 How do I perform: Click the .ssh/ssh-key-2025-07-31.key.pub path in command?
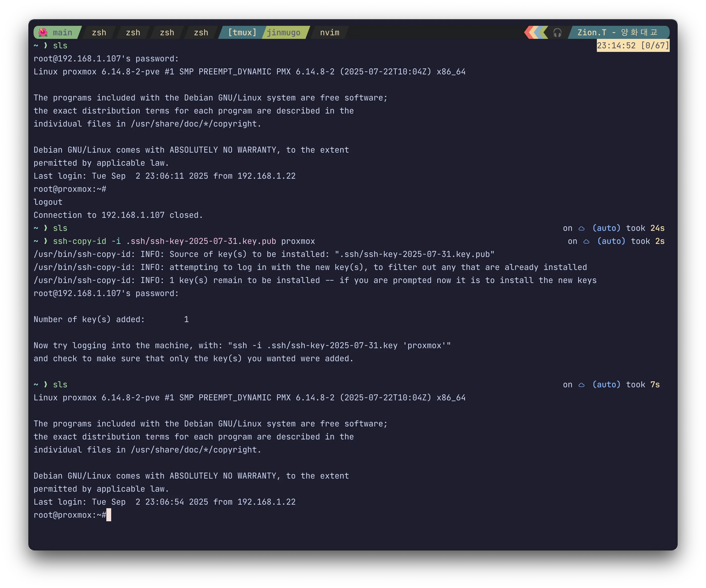click(x=201, y=241)
